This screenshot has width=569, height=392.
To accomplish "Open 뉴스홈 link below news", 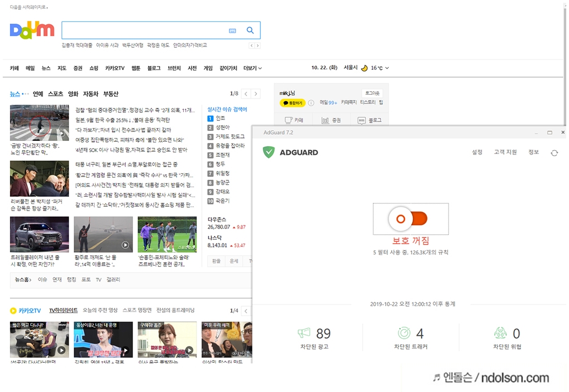I will tap(23, 280).
